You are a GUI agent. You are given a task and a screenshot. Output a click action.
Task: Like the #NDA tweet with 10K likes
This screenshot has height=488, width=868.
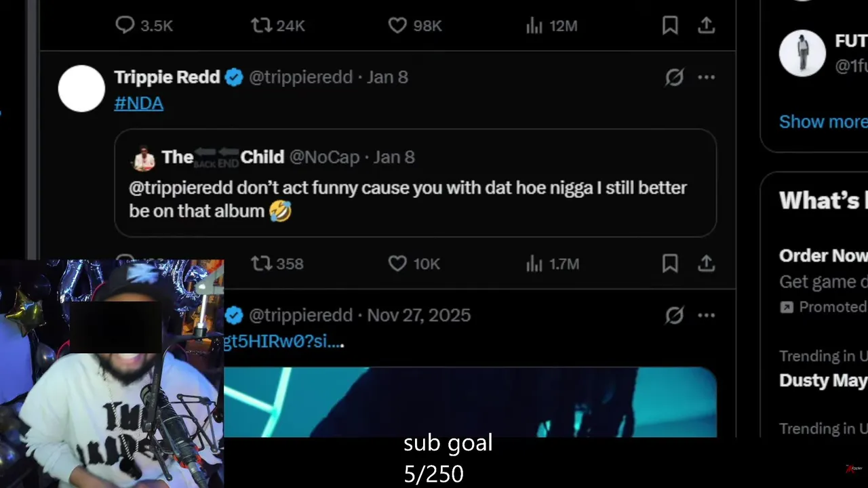click(x=414, y=264)
